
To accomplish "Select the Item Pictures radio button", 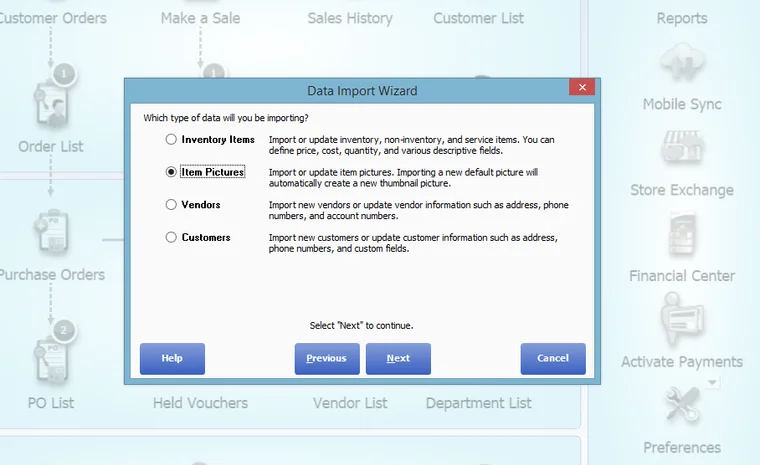I will pyautogui.click(x=171, y=172).
